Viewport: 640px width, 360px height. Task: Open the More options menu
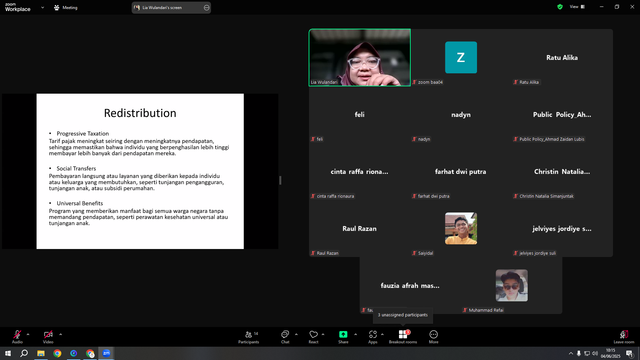coord(433,336)
